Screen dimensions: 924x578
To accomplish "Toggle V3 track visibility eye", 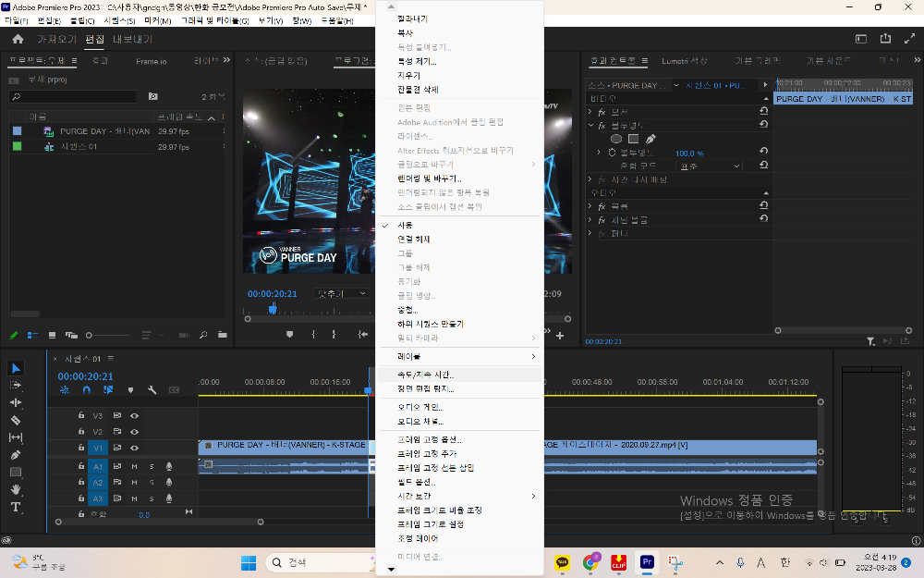I will 134,416.
